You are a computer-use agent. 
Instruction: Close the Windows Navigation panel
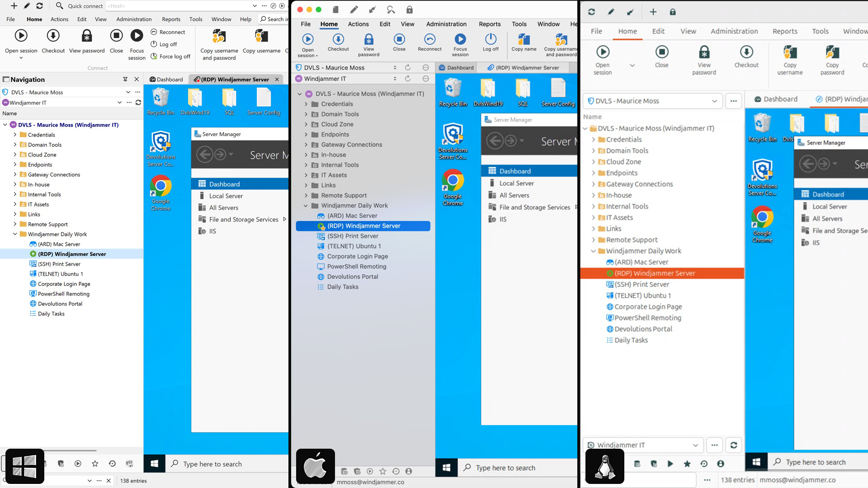point(137,79)
